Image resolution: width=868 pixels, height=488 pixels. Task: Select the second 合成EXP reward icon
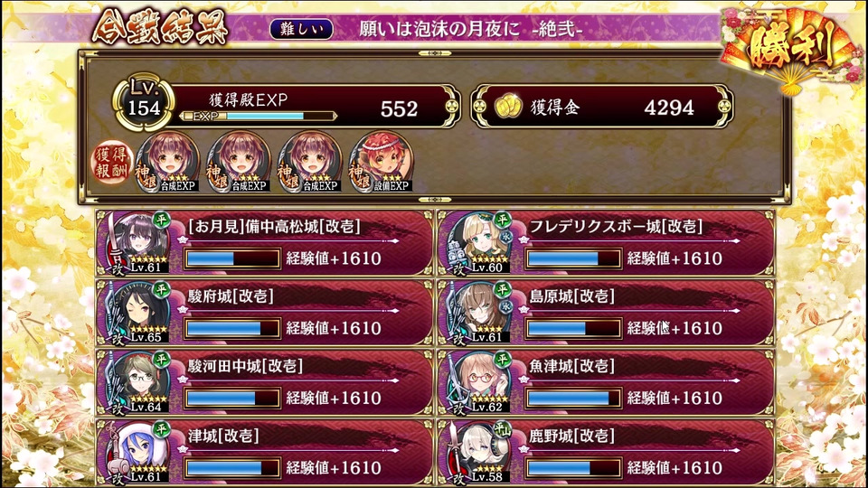(x=239, y=162)
